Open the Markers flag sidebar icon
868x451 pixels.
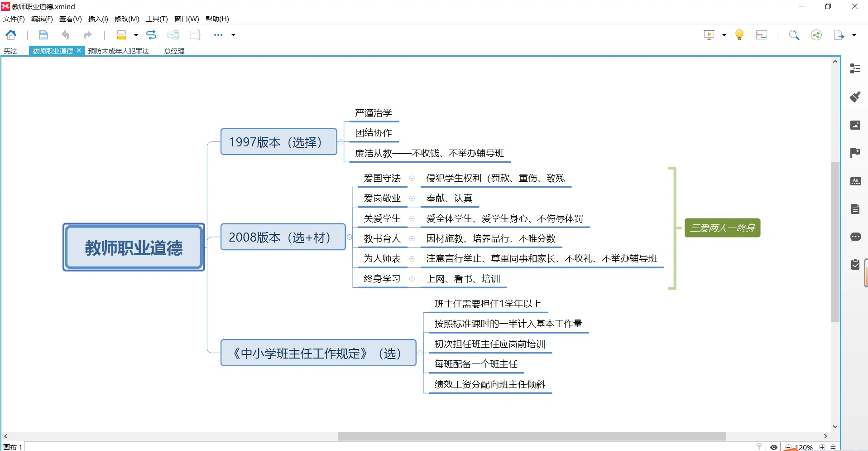coord(855,153)
